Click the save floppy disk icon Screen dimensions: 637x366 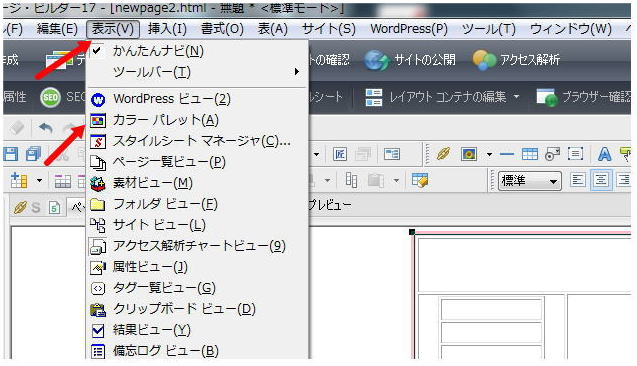[x=11, y=154]
